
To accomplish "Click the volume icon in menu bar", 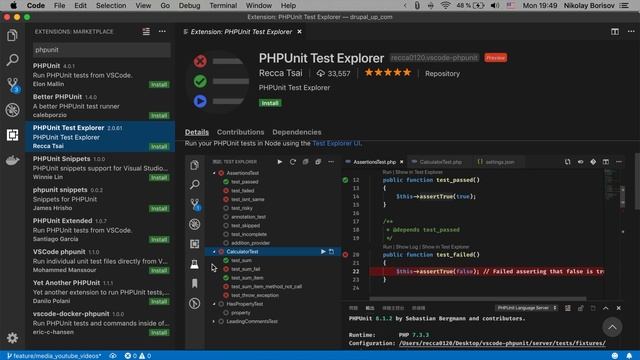I will [495, 5].
